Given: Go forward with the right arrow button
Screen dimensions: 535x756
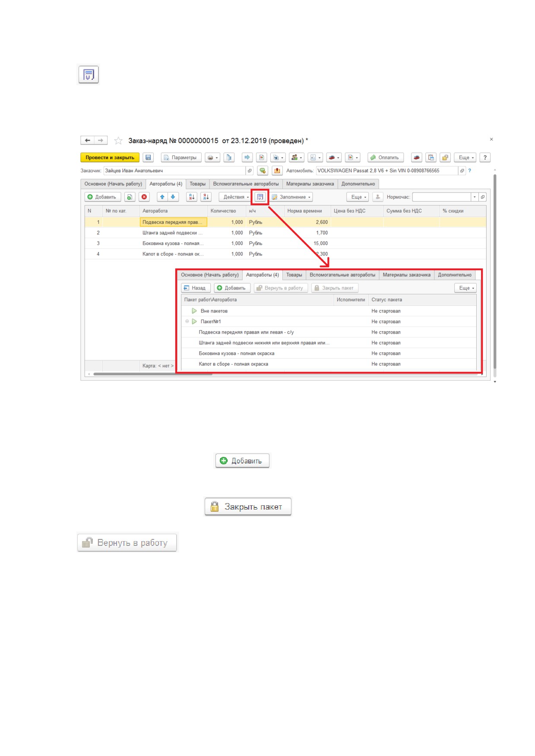Looking at the screenshot, I should [x=101, y=140].
